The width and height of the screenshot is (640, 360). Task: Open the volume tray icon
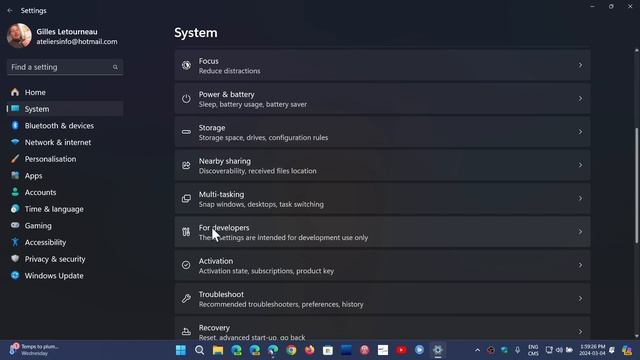[559, 350]
